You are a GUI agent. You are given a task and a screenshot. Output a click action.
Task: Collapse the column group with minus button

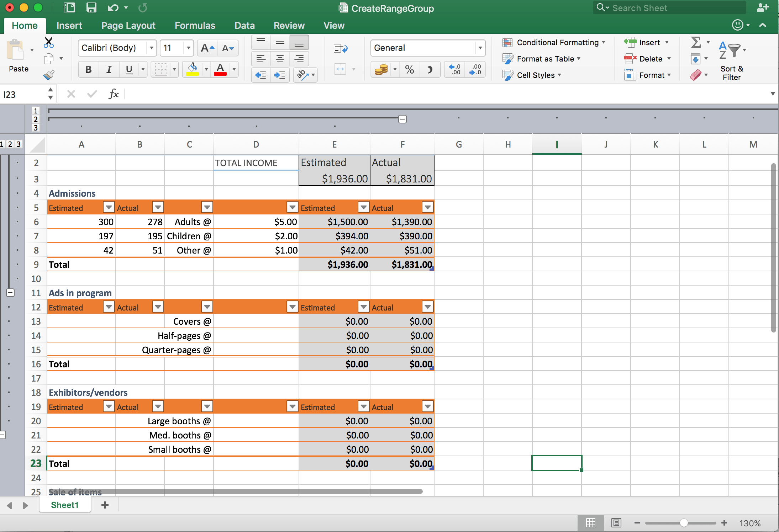402,119
